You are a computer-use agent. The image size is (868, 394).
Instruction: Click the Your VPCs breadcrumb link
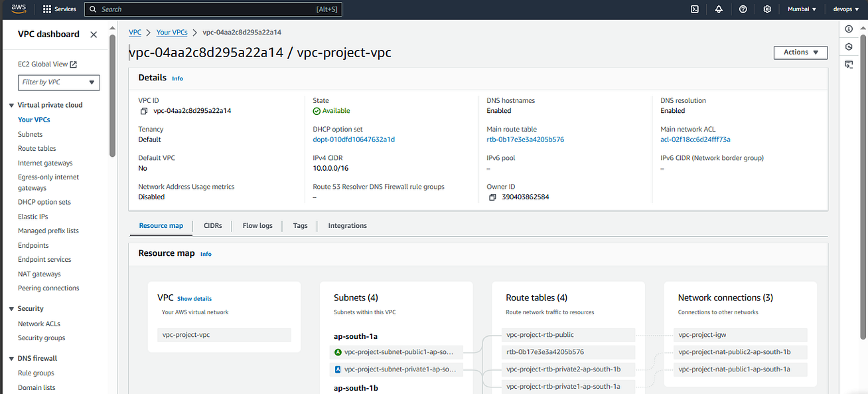coord(172,32)
